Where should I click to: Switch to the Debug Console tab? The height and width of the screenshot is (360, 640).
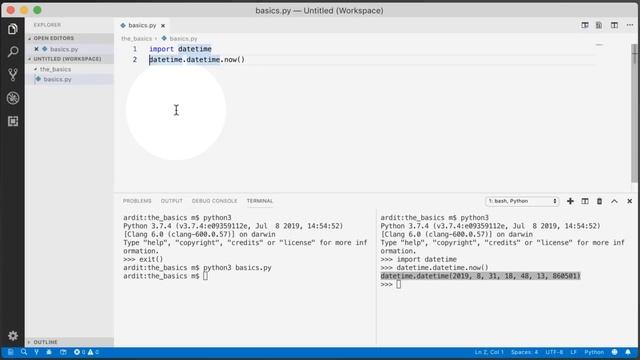click(214, 201)
